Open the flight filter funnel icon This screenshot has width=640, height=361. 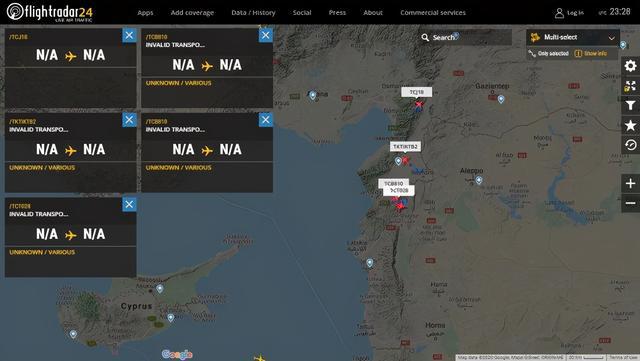point(631,105)
